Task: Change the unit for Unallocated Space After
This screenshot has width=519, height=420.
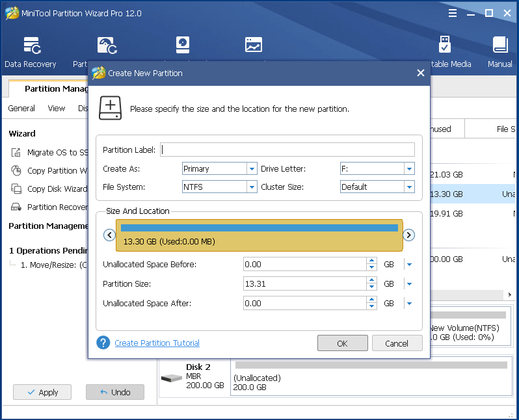Action: (410, 304)
